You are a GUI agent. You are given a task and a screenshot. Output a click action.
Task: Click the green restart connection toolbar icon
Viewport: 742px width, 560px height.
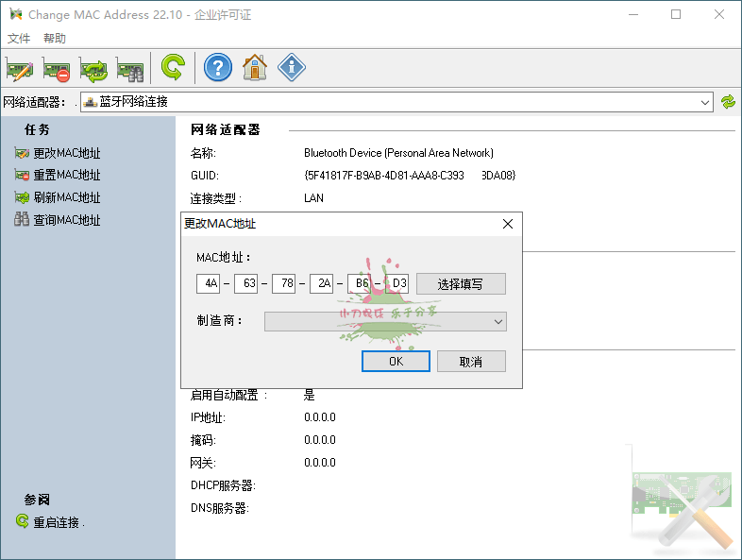(x=172, y=68)
